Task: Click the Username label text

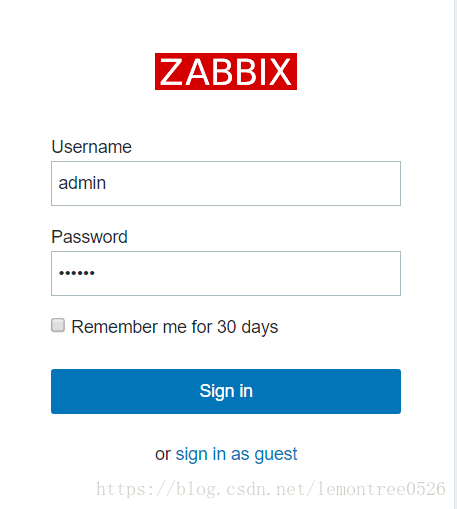Action: (91, 147)
